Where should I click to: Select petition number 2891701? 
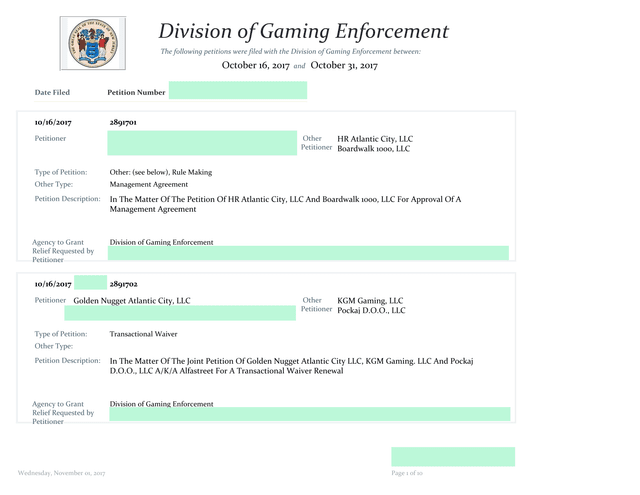click(x=123, y=122)
